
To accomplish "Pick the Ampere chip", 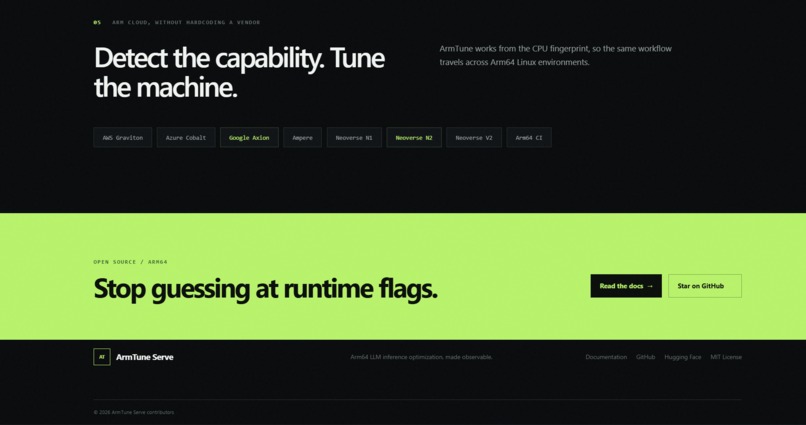I will click(302, 138).
